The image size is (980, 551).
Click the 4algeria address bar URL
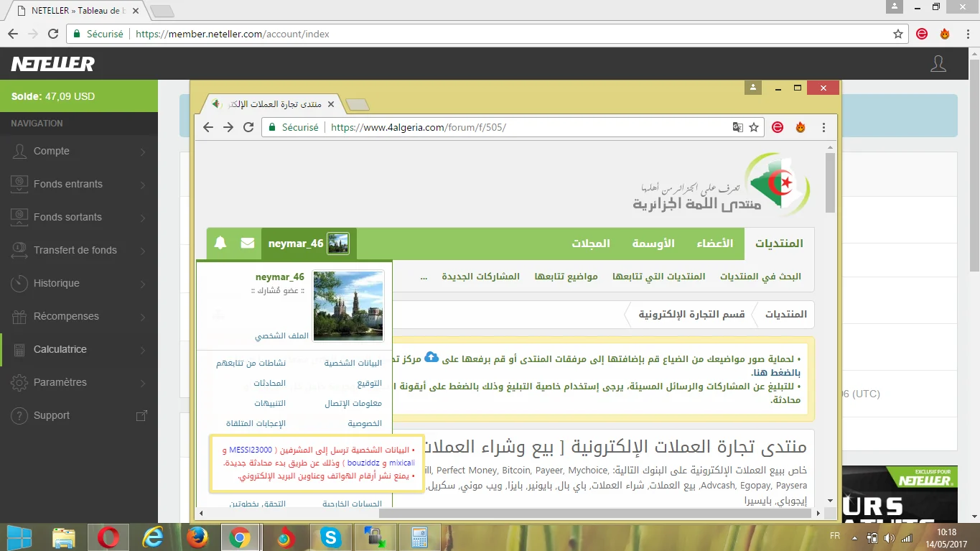click(418, 127)
